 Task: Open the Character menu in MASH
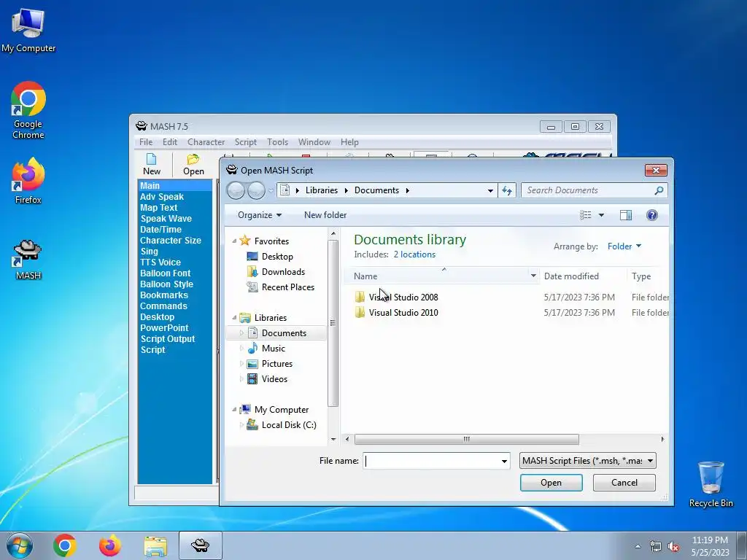coord(206,142)
